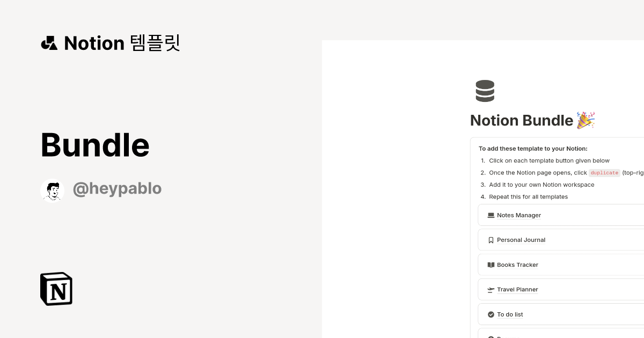
Task: Click the large Bundle title
Action: (x=95, y=145)
